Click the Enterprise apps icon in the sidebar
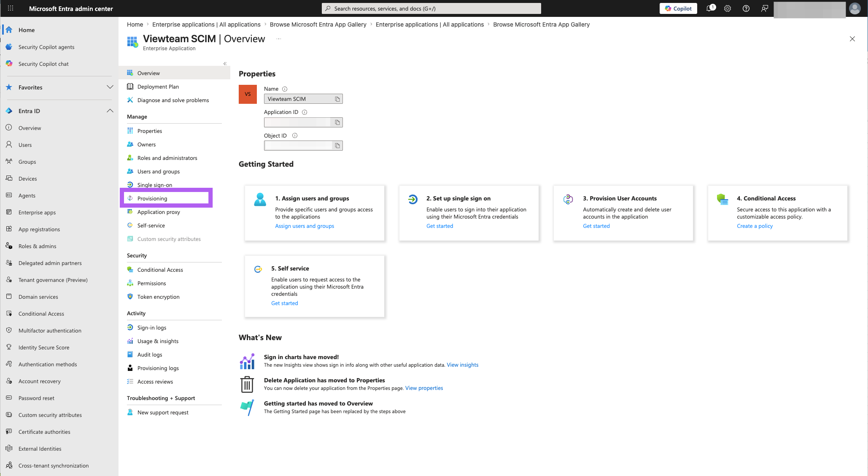 pyautogui.click(x=9, y=212)
